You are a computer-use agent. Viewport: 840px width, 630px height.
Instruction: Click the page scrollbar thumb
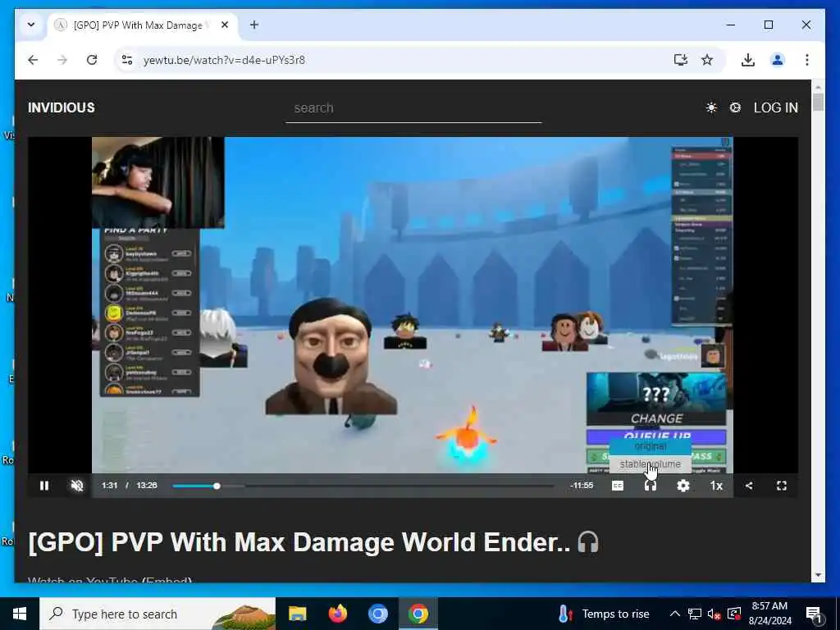818,101
